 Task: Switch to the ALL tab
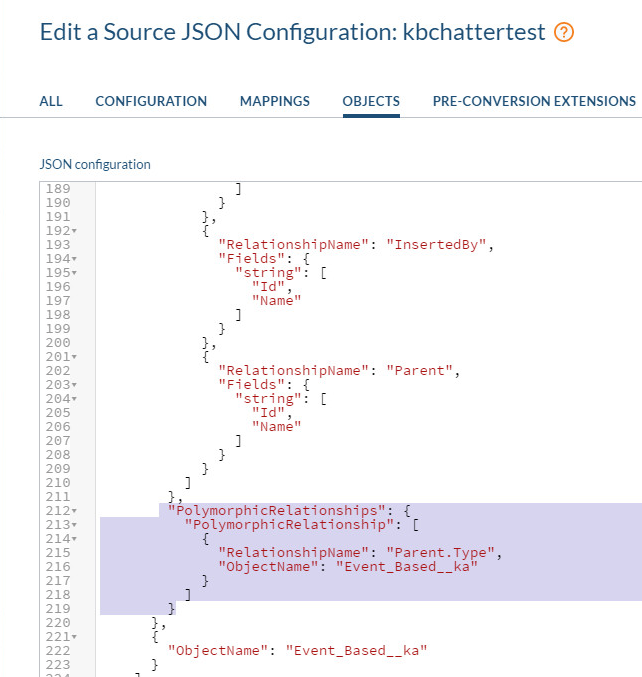pos(51,101)
